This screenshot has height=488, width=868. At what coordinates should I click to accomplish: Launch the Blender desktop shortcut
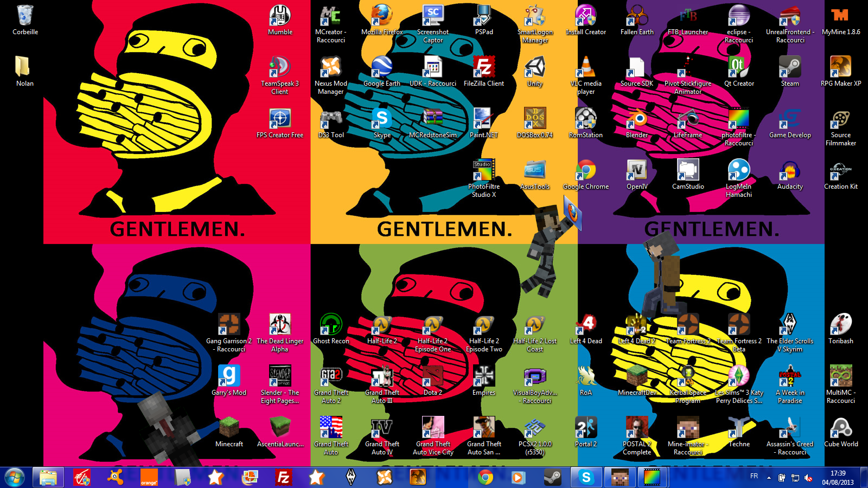click(x=637, y=120)
